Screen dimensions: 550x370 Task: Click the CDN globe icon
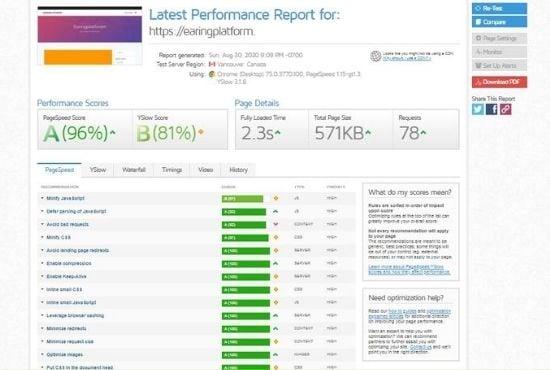click(x=375, y=56)
